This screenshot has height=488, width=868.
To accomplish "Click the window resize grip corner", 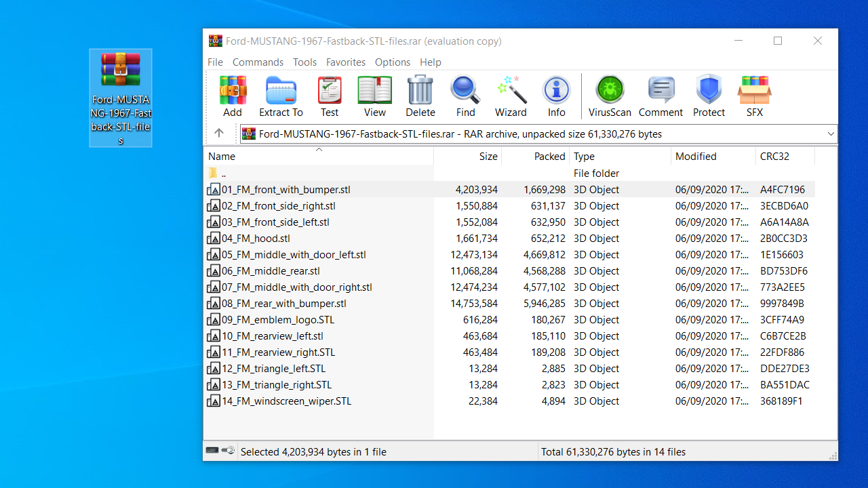I will 832,455.
